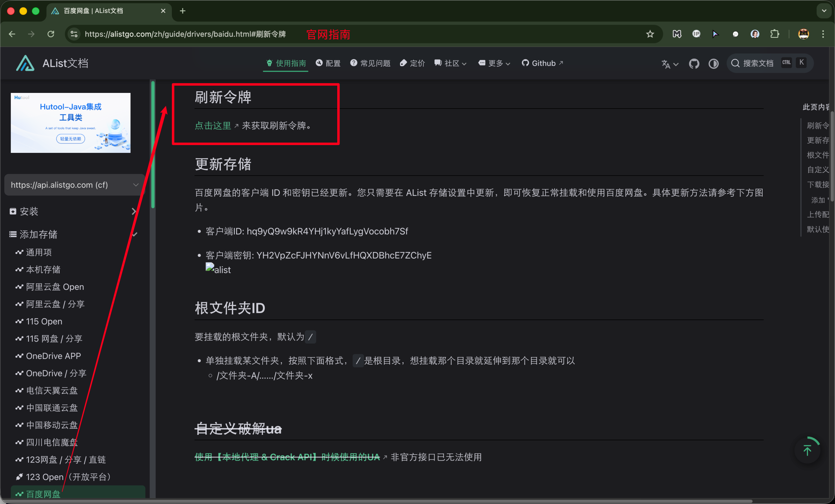Open the 常见问题 nav item
Viewport: 835px width, 504px height.
370,63
